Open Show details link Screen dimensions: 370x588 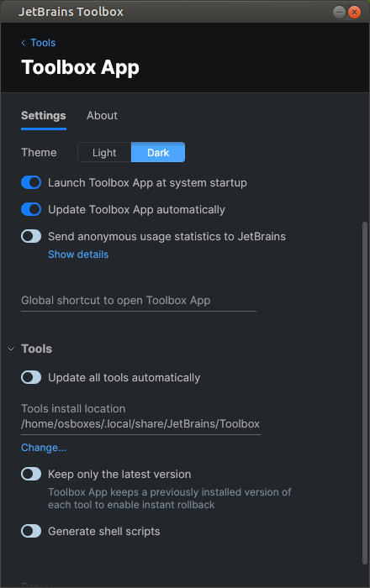pyautogui.click(x=78, y=255)
